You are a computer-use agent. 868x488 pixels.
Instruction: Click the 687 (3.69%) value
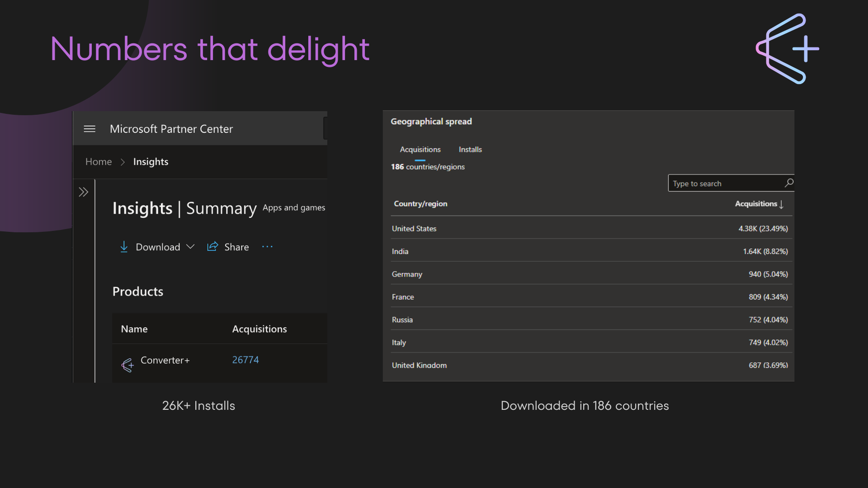coord(768,365)
